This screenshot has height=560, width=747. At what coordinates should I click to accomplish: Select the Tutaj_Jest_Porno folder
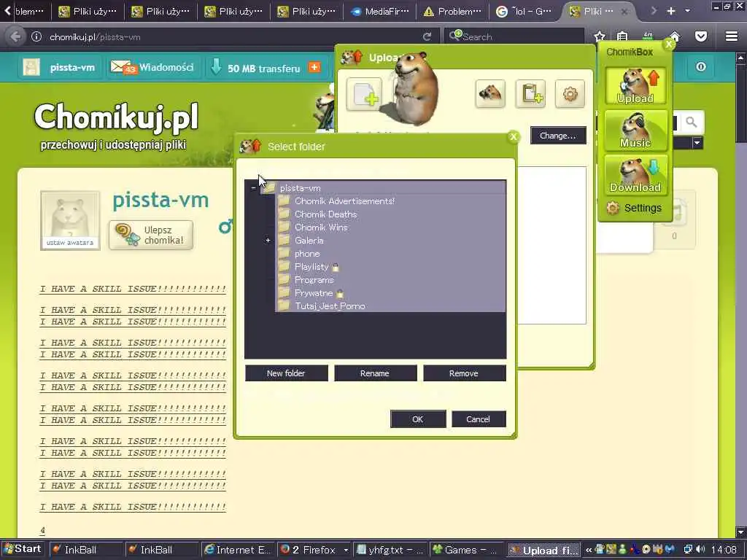point(329,306)
